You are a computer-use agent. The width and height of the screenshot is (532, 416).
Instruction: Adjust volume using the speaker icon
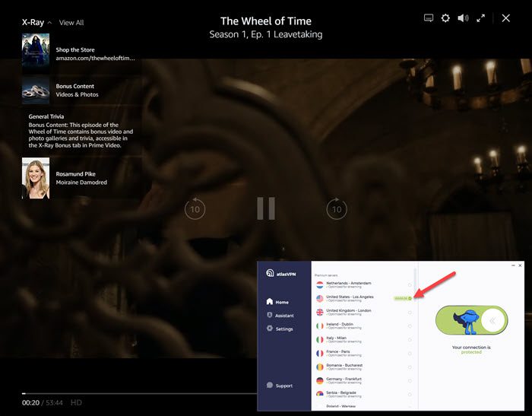pyautogui.click(x=463, y=18)
